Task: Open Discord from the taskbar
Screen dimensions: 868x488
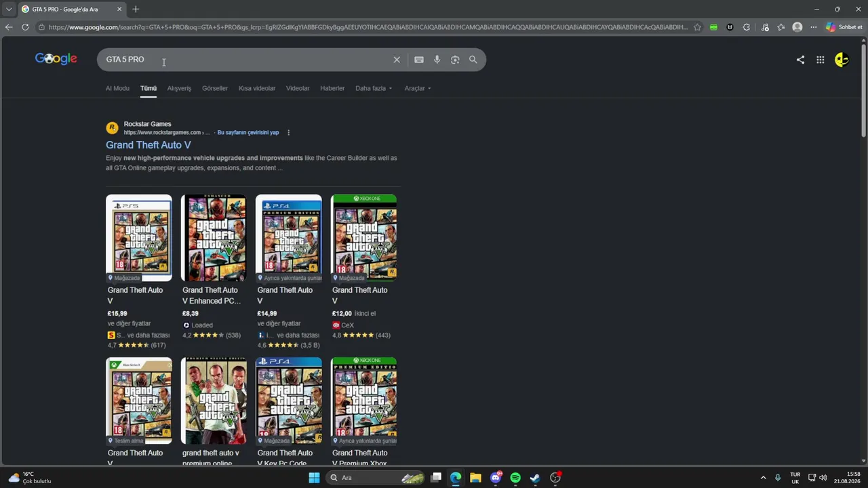Action: [x=496, y=478]
